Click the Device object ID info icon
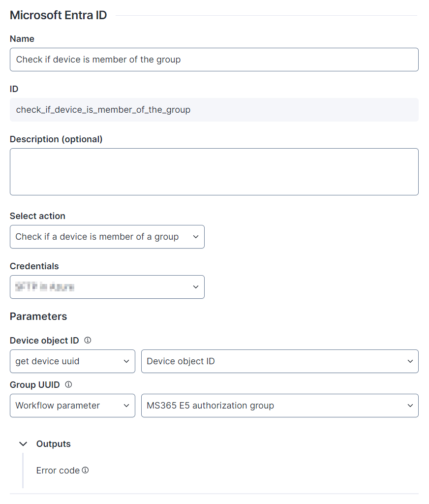Image resolution: width=429 pixels, height=504 pixels. [88, 340]
